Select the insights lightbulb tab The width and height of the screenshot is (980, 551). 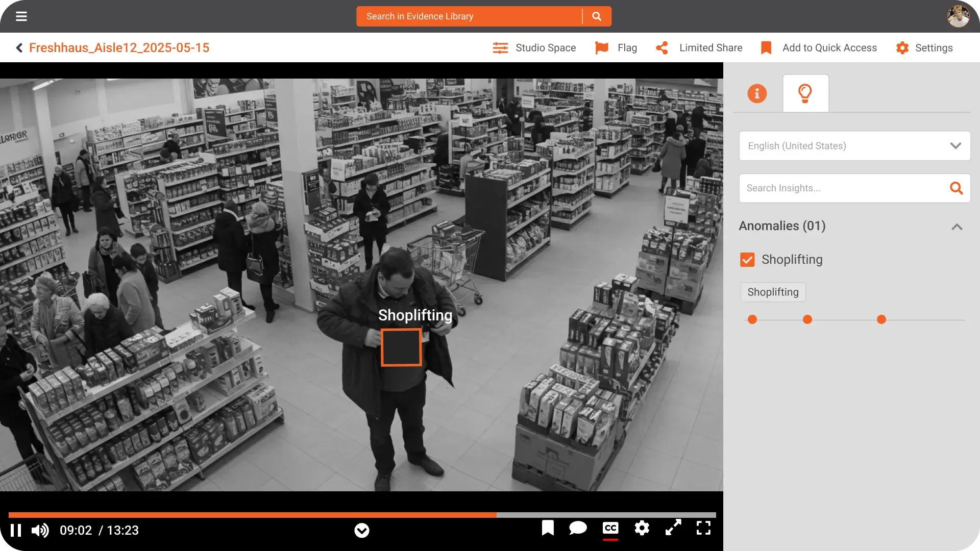coord(805,93)
